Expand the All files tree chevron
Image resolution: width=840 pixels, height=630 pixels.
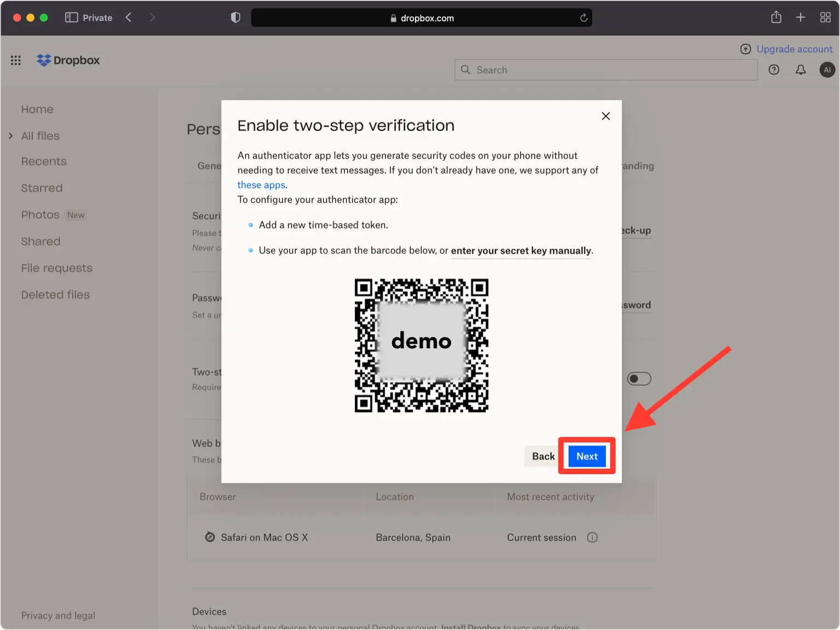tap(10, 136)
